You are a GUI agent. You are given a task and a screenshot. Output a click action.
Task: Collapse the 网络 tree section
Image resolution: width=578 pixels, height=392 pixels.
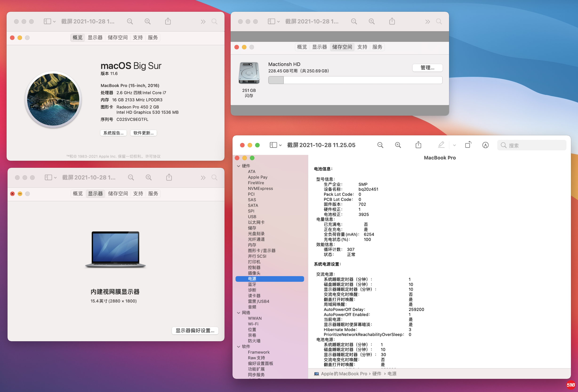(238, 313)
